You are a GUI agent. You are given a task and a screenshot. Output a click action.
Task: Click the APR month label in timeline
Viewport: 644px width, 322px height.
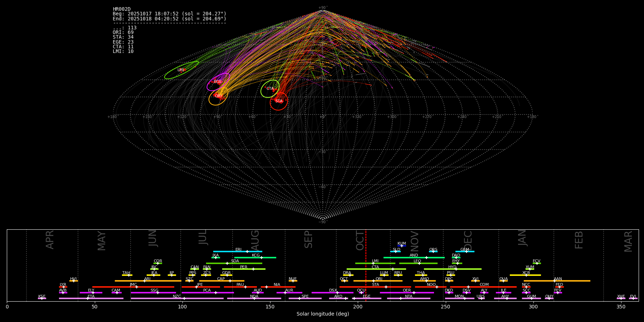[x=50, y=240]
